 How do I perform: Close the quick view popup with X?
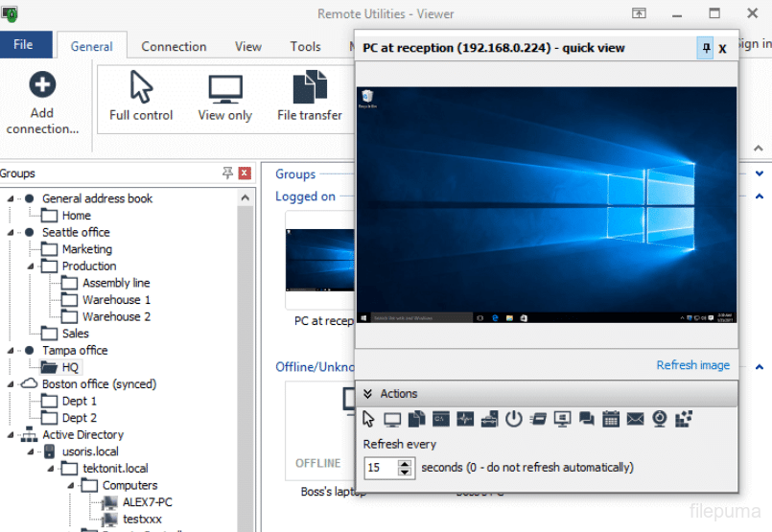(x=722, y=49)
